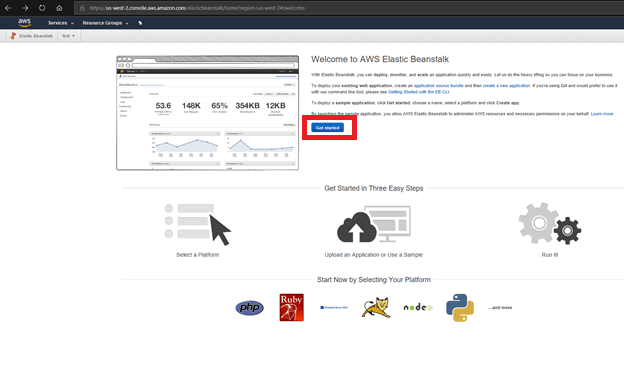624x384 pixels.
Task: Reload the page with refresh icon
Action: [x=42, y=8]
